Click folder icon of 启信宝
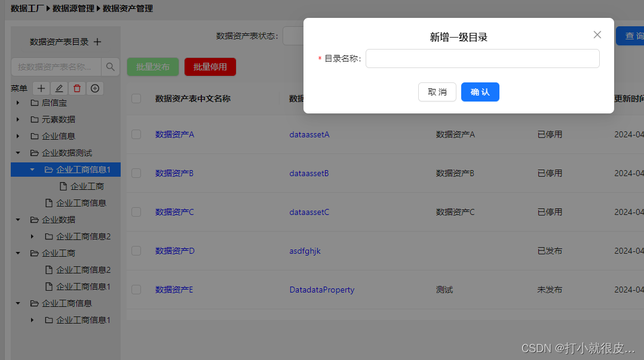Image resolution: width=644 pixels, height=360 pixels. tap(35, 103)
